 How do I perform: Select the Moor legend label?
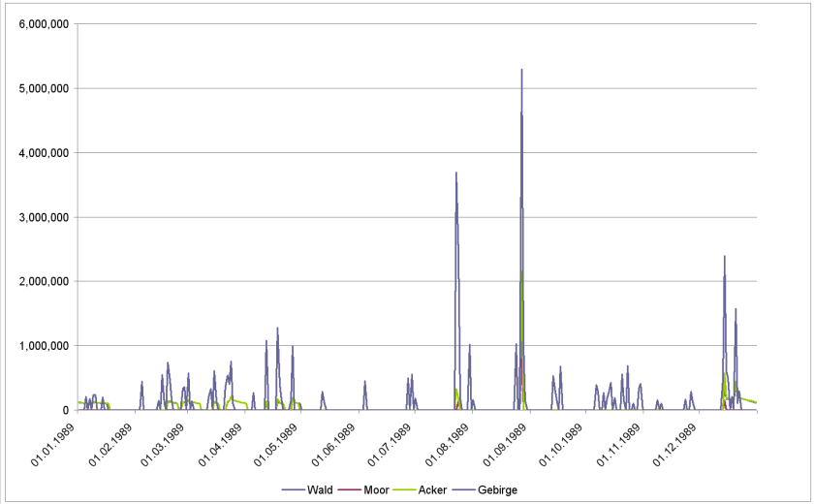pyautogui.click(x=375, y=490)
